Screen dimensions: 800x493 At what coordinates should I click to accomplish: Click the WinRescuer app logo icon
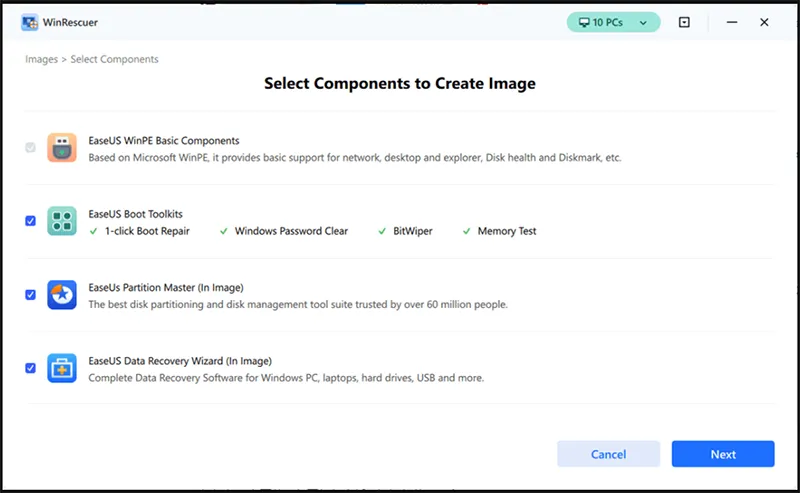(30, 22)
